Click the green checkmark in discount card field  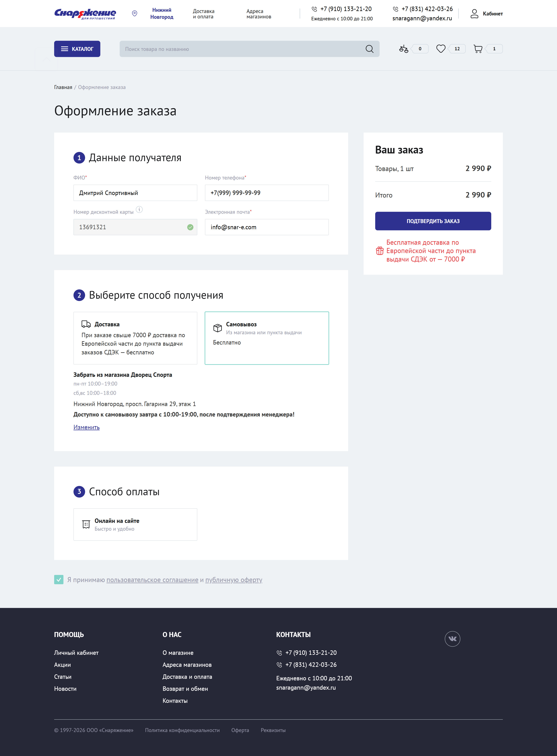(190, 227)
